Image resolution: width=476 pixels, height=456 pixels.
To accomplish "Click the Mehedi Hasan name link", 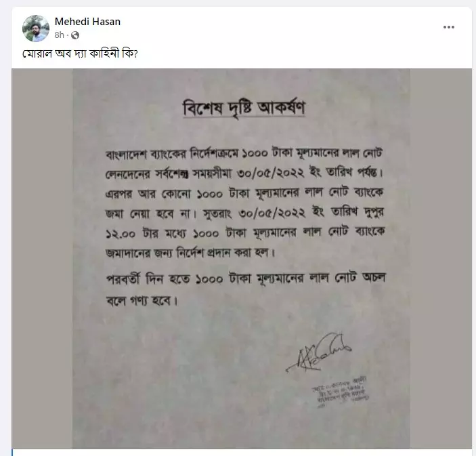I will tap(87, 22).
